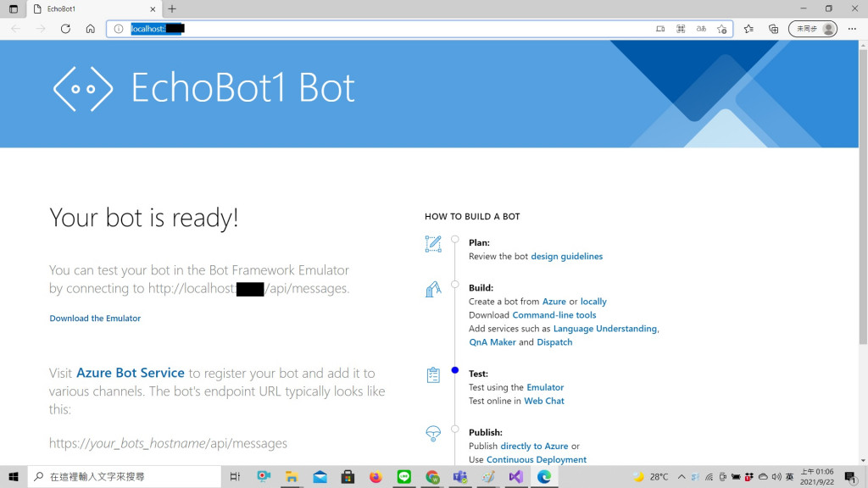Open Google Chrome from the taskbar
The width and height of the screenshot is (868, 488).
tap(432, 476)
